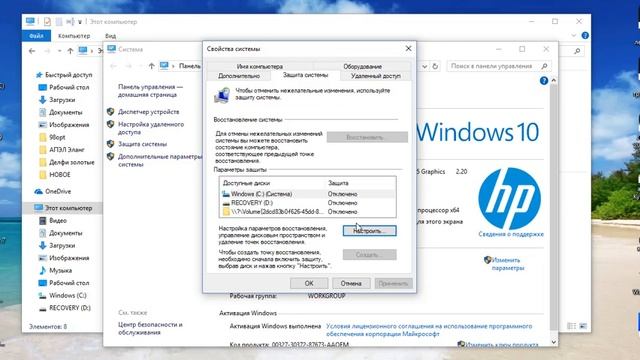
Task: Click System window scrollbar up arrow
Action: (554, 81)
